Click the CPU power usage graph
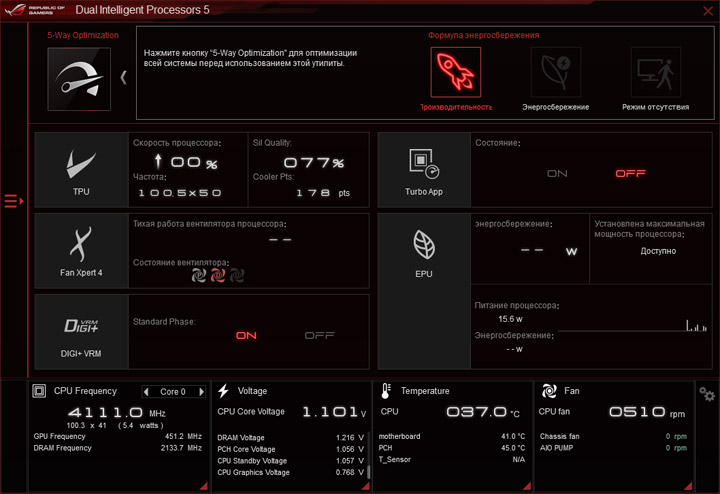 [633, 325]
